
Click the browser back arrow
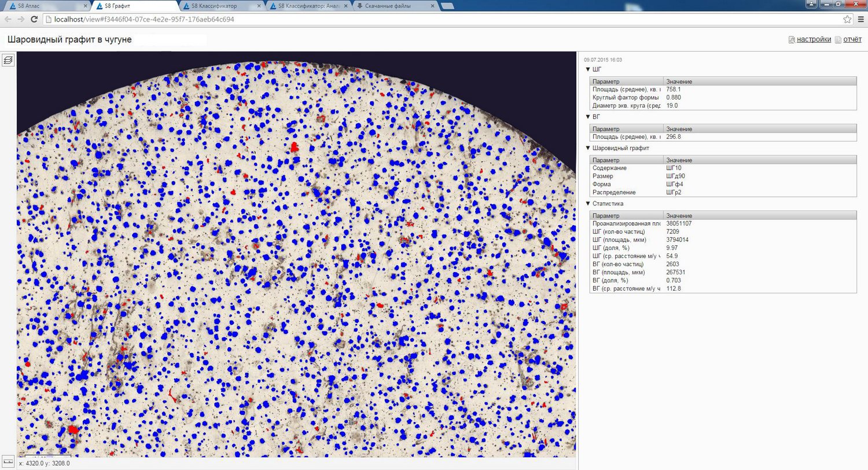[8, 19]
